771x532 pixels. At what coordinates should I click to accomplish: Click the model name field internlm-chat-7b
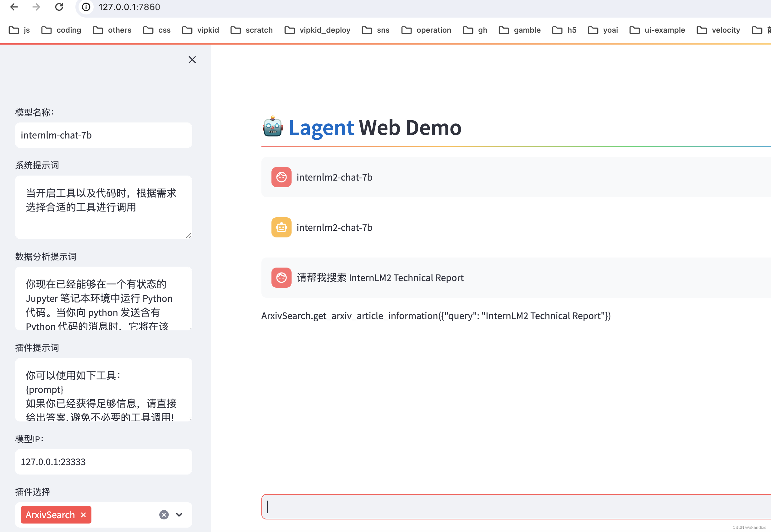coord(103,135)
